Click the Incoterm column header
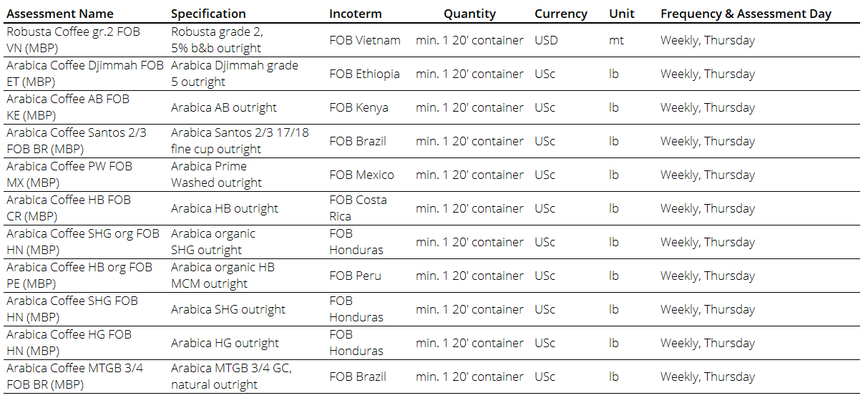The image size is (868, 403). click(356, 14)
